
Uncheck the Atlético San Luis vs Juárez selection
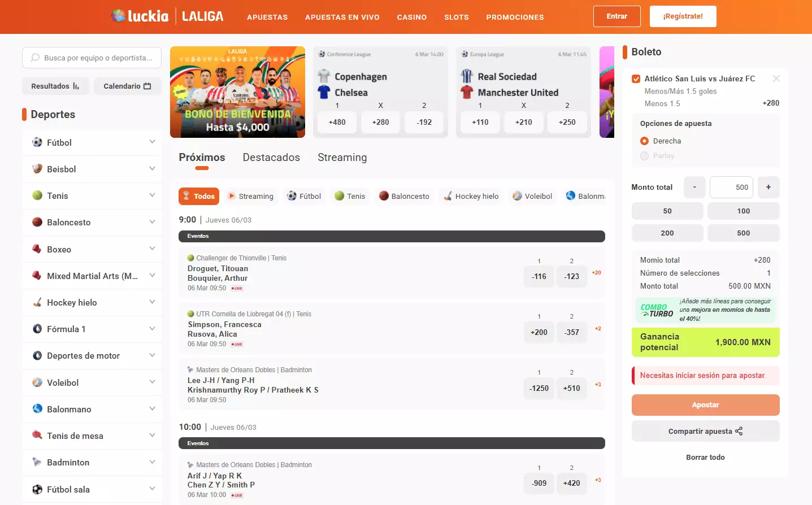point(636,79)
